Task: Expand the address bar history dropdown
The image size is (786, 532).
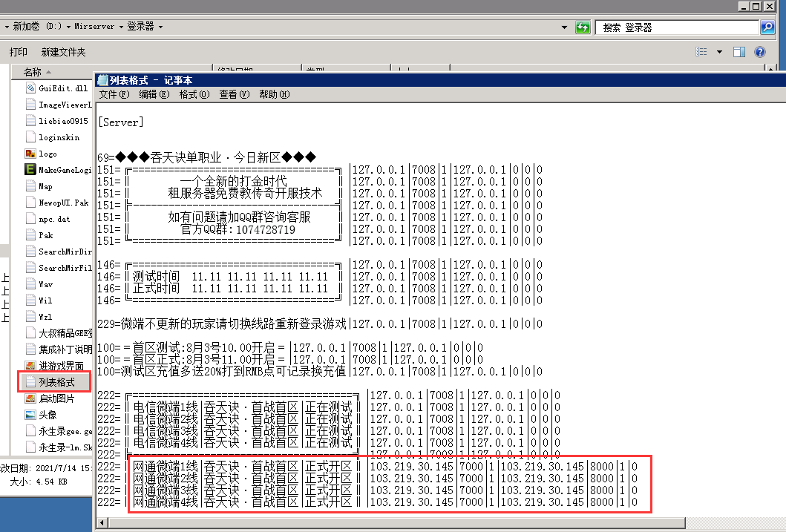Action: (x=566, y=27)
